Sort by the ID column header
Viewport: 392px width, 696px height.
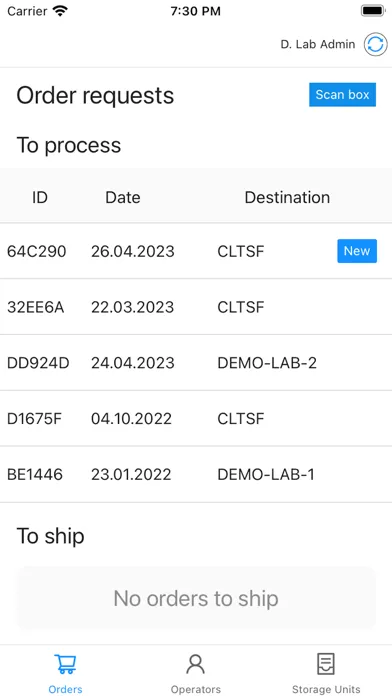[x=40, y=197]
